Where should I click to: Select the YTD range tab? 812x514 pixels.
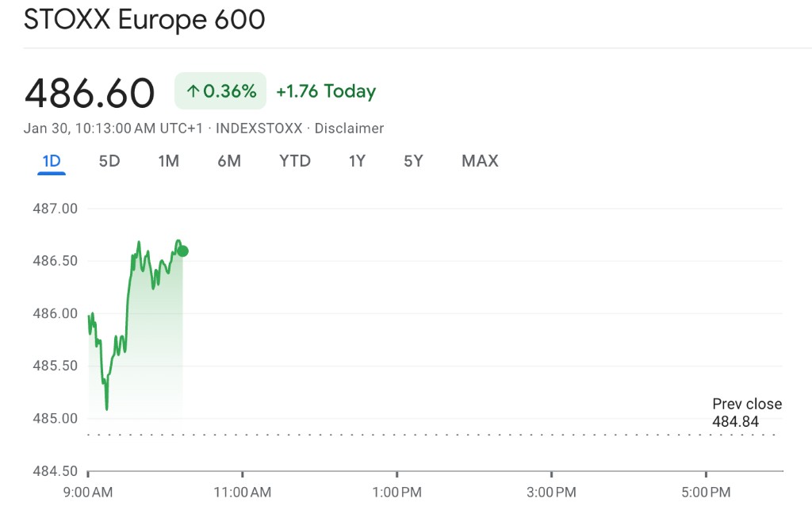[x=295, y=161]
